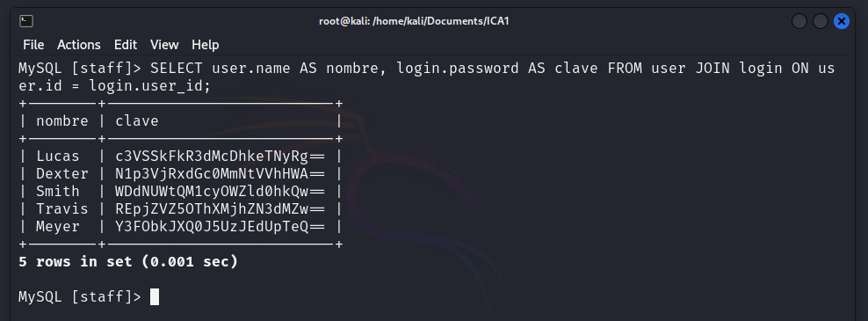
Task: Click the root@kali window title text
Action: point(414,21)
